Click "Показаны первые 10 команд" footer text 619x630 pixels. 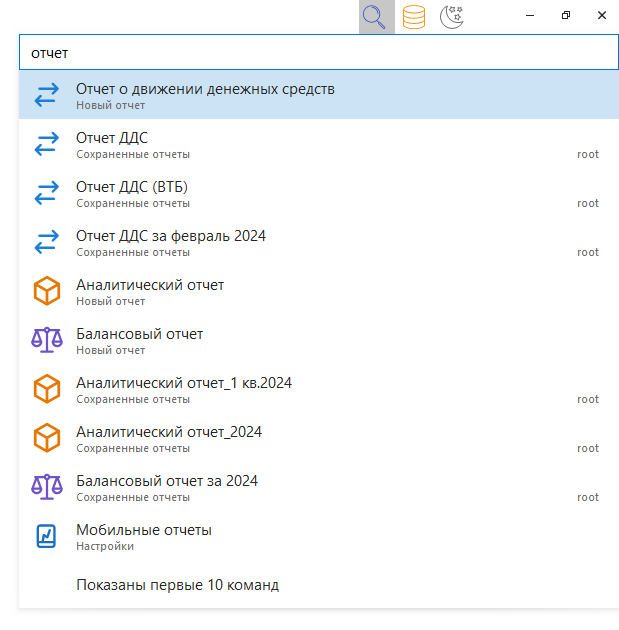click(177, 585)
